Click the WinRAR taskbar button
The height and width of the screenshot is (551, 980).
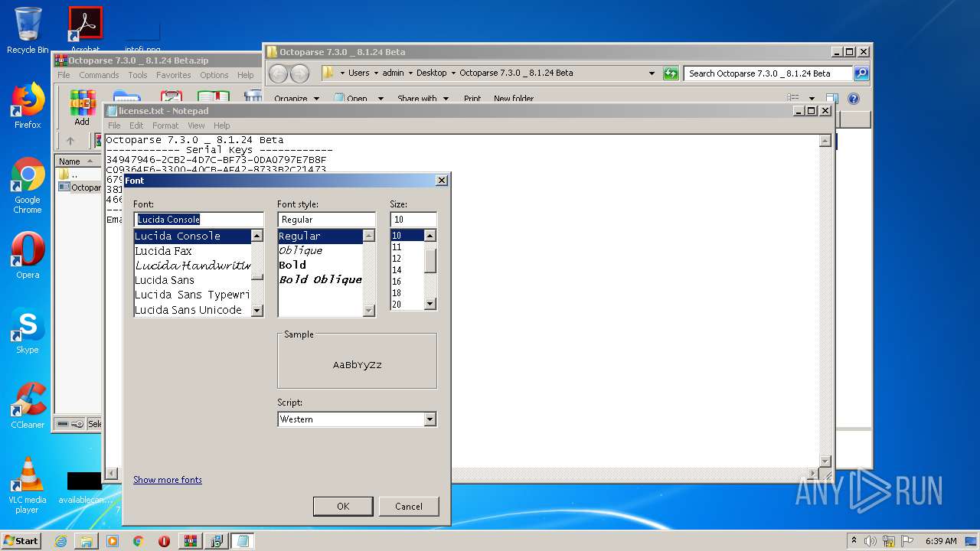191,541
